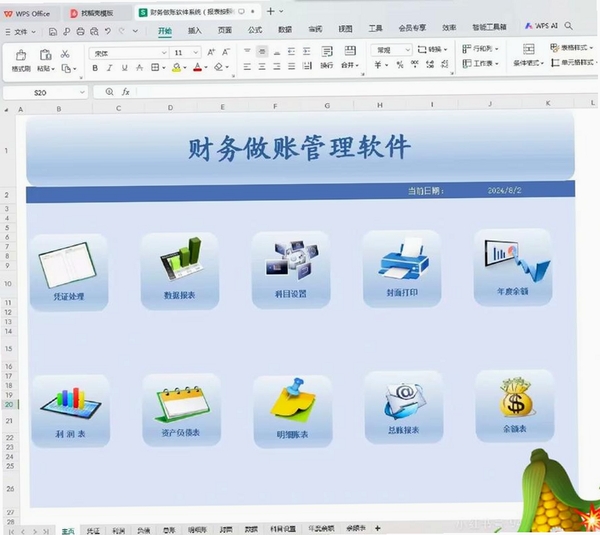Screen dimensions: 600x535
Task: Toggle align right for cell text
Action: click(x=277, y=67)
